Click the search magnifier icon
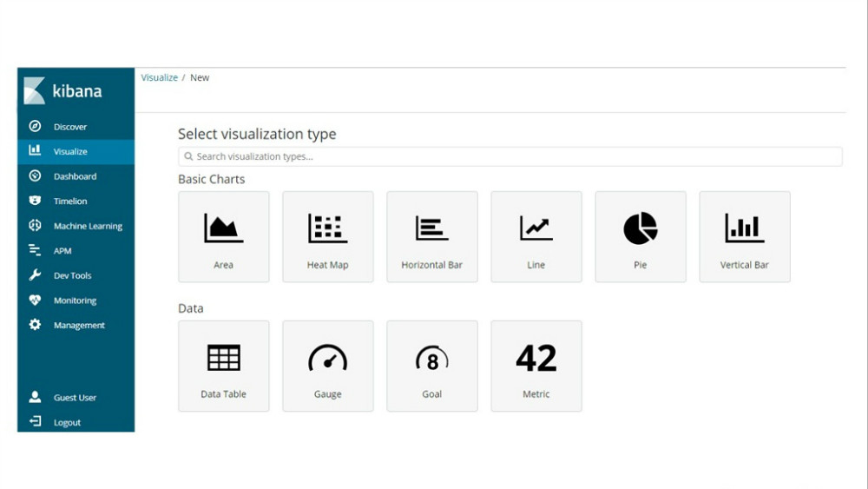This screenshot has width=868, height=489. click(x=188, y=156)
